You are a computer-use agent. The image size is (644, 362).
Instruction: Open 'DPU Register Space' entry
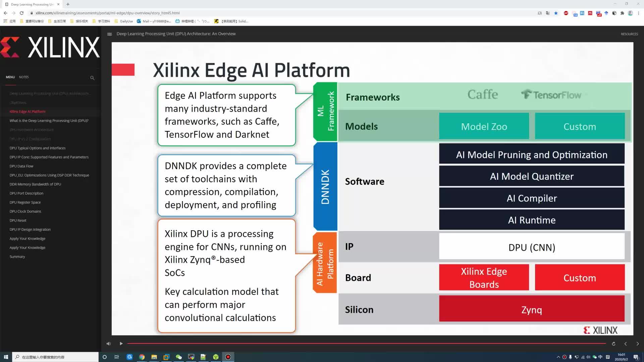[25, 202]
